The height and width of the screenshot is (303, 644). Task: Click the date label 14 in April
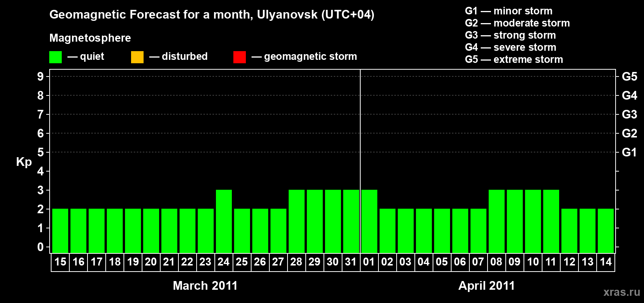(x=606, y=262)
